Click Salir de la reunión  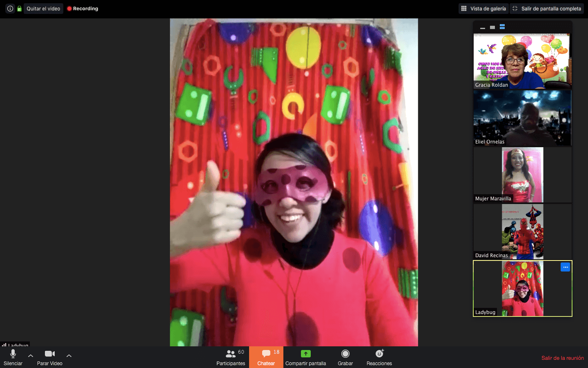click(x=562, y=358)
